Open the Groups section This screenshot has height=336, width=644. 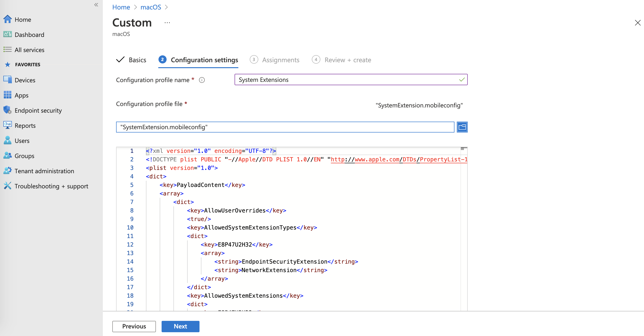click(24, 156)
